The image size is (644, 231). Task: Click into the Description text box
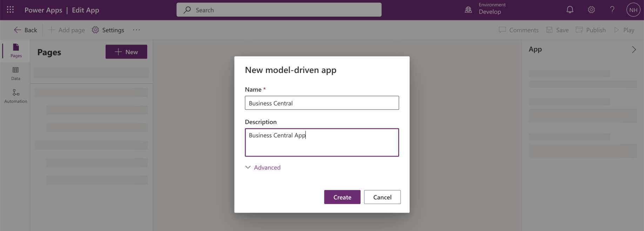322,142
